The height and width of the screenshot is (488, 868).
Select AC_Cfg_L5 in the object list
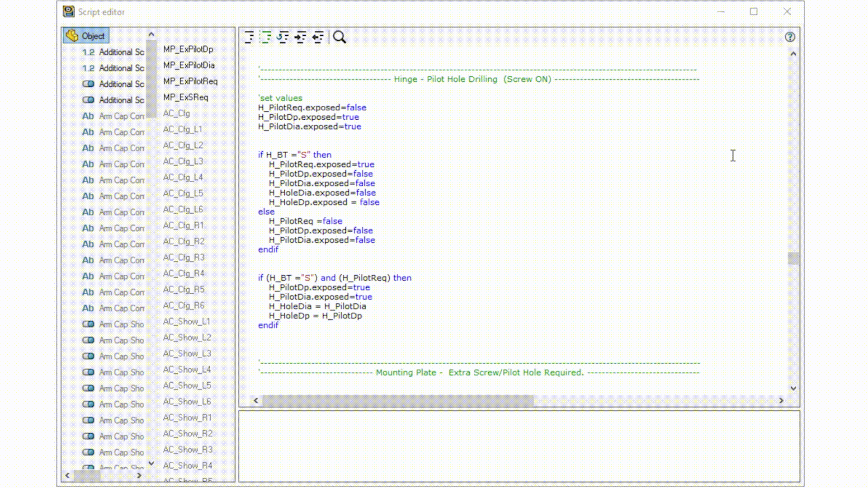point(183,193)
